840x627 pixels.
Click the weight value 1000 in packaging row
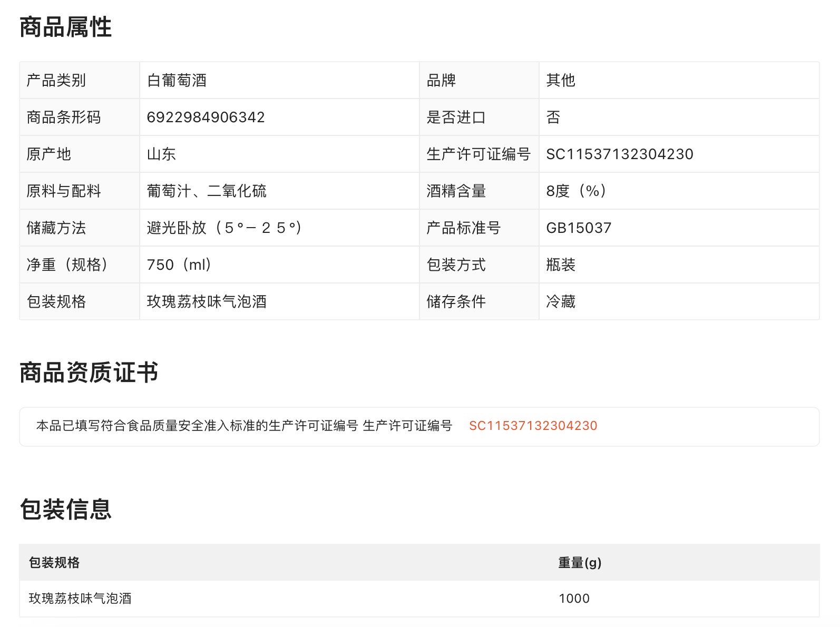(x=574, y=599)
